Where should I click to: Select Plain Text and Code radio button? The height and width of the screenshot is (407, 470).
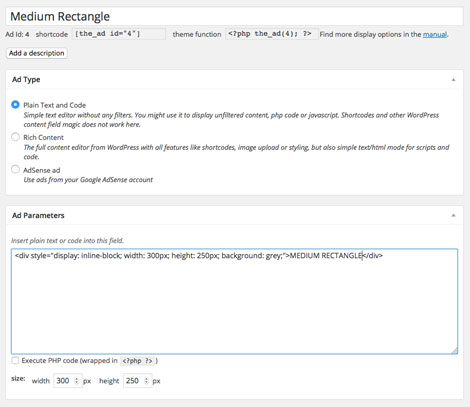15,105
